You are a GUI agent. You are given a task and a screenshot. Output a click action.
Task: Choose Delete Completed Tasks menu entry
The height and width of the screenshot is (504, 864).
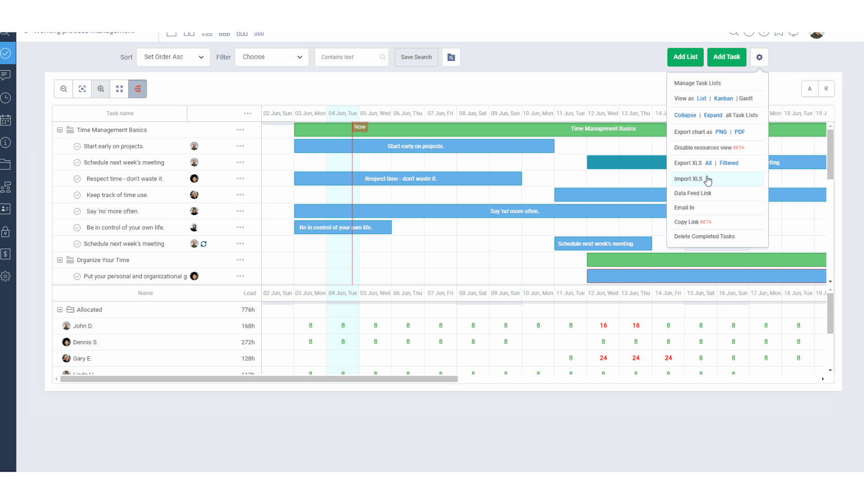pos(704,236)
